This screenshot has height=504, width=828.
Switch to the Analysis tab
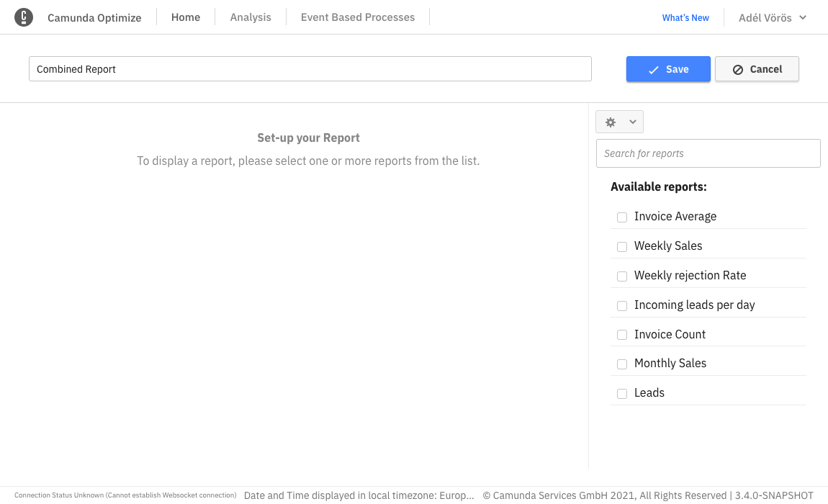coord(251,17)
